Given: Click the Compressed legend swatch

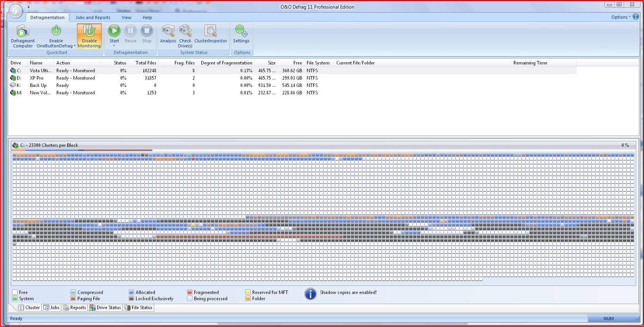Looking at the screenshot, I should click(x=73, y=292).
